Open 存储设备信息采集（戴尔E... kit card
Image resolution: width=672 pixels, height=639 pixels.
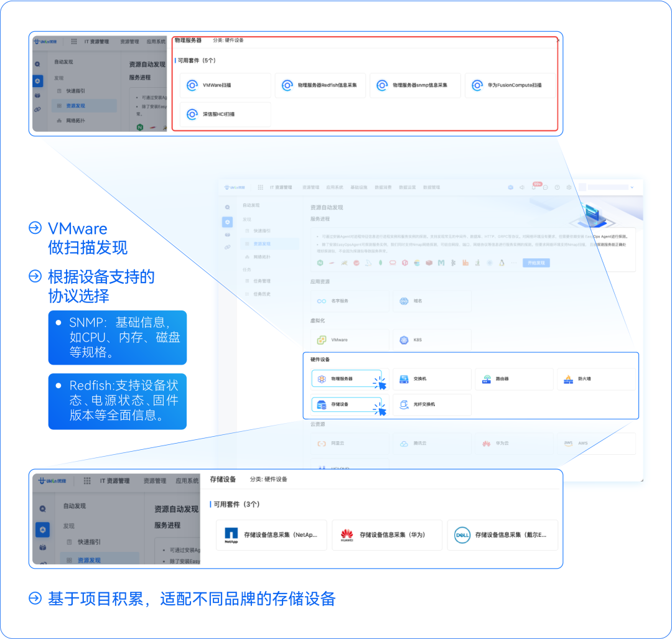(x=503, y=535)
